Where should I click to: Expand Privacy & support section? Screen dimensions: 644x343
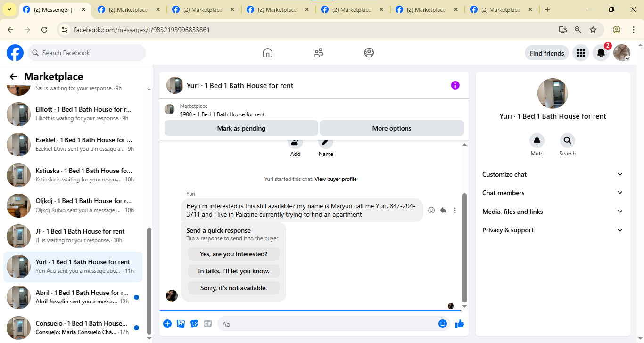[553, 230]
